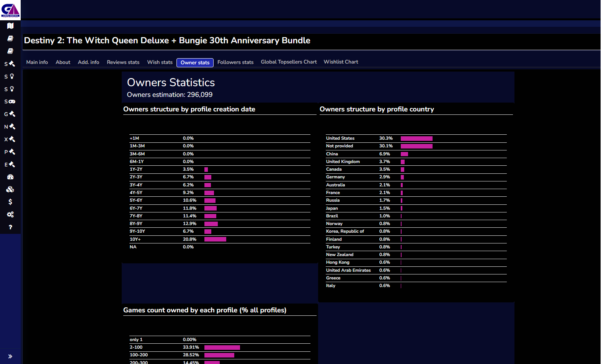Switch to the Main info tab
This screenshot has height=364, width=614.
[37, 62]
